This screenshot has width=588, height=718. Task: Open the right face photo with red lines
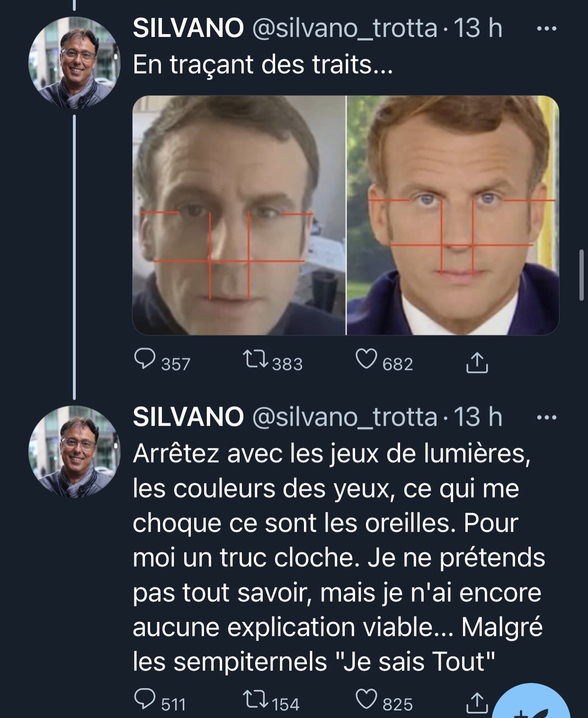click(453, 215)
